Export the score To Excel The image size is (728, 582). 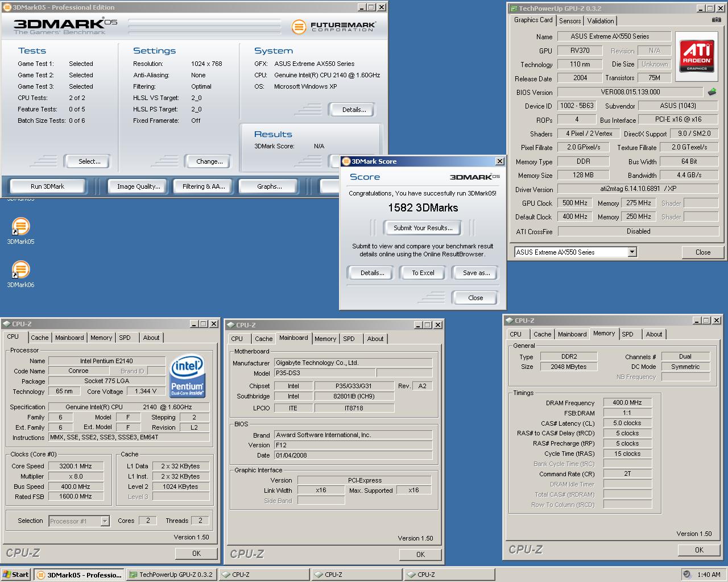pyautogui.click(x=423, y=273)
